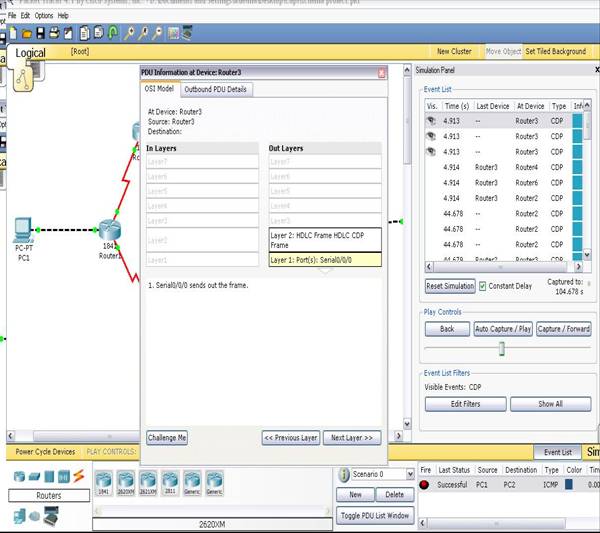This screenshot has height=533, width=600.
Task: Select the Connections lightning bolt icon
Action: coord(79,476)
